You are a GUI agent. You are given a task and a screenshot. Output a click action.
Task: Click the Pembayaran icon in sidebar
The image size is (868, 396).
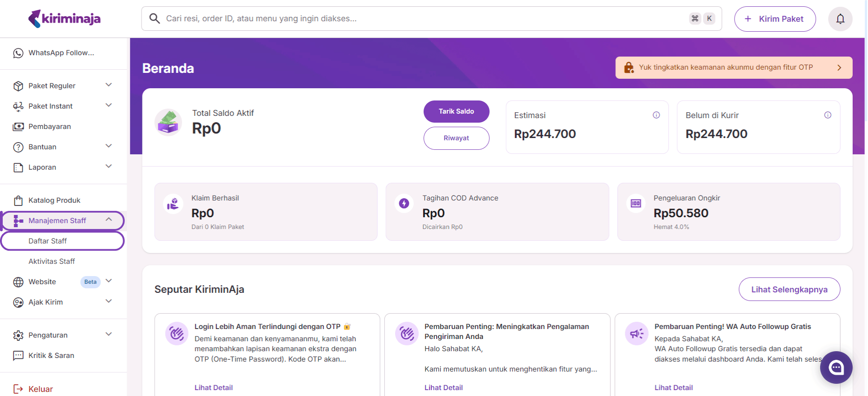point(18,127)
